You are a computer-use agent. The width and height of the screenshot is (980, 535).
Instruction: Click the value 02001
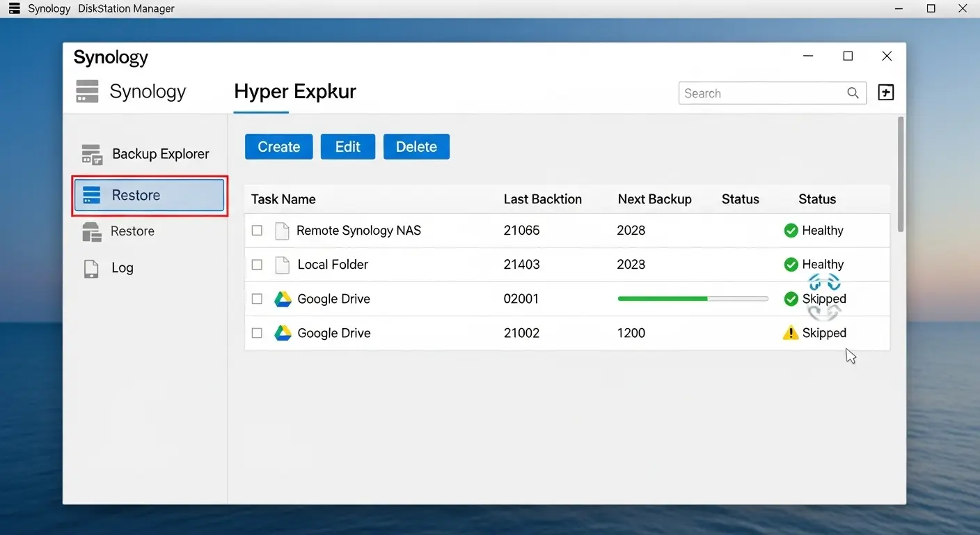[x=521, y=299]
